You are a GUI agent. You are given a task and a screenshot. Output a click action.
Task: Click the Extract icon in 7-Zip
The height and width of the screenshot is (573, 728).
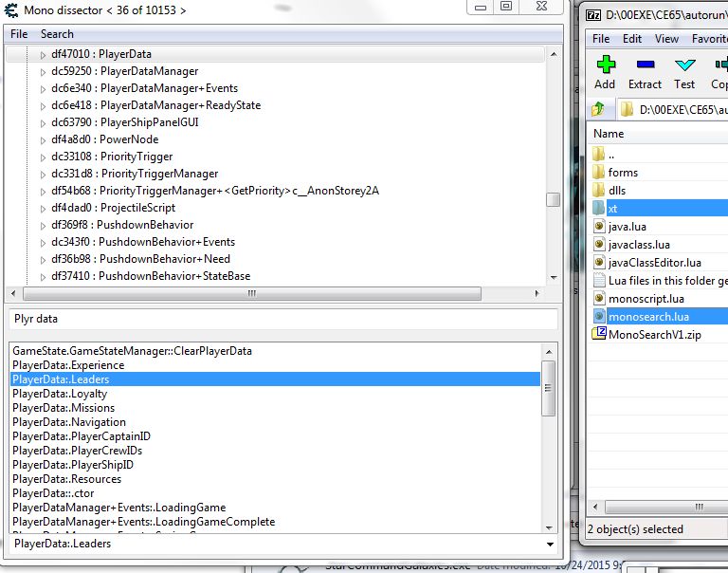[x=645, y=71]
